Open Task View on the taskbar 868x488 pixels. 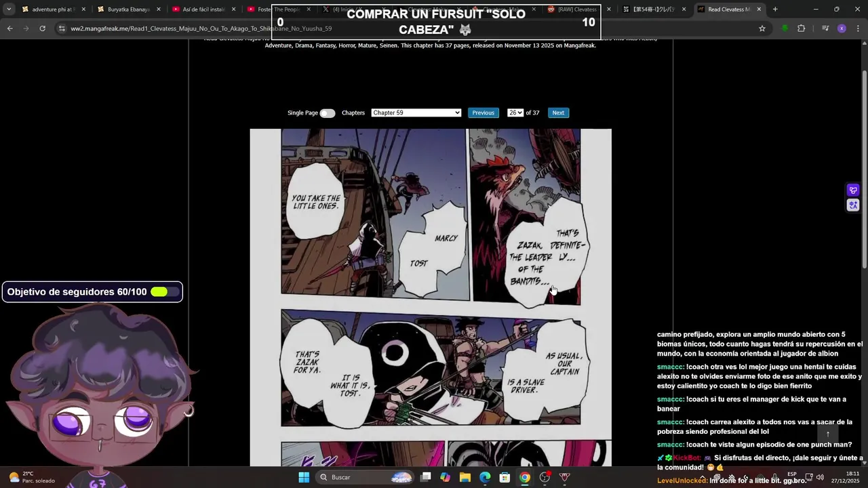[425, 477]
